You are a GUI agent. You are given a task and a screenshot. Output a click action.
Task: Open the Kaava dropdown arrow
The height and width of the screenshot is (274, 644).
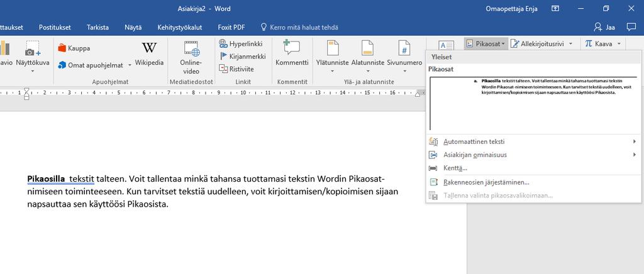click(619, 43)
